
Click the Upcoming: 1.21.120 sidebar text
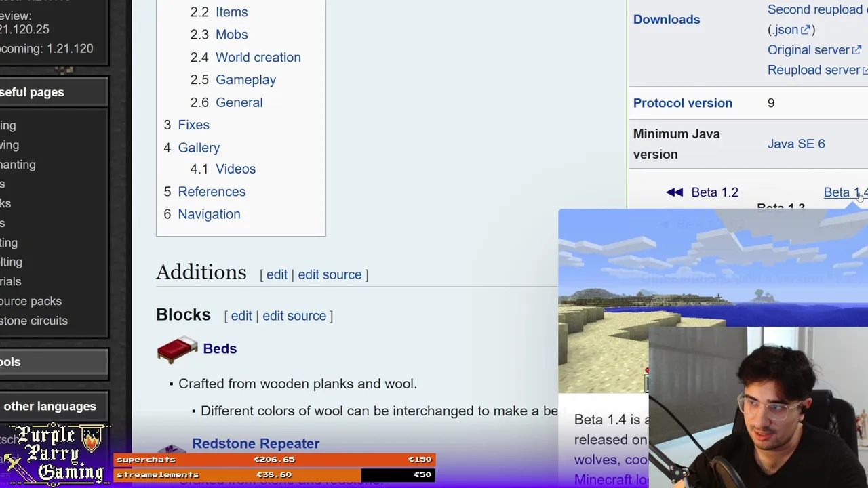pyautogui.click(x=46, y=49)
